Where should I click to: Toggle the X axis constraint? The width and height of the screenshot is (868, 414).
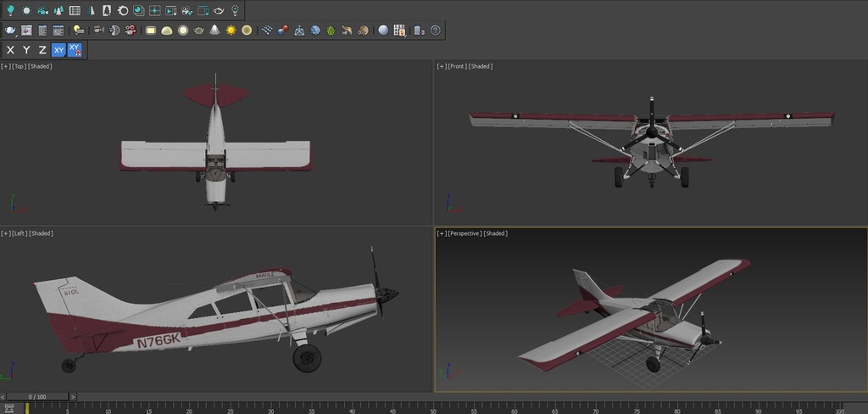[x=10, y=50]
